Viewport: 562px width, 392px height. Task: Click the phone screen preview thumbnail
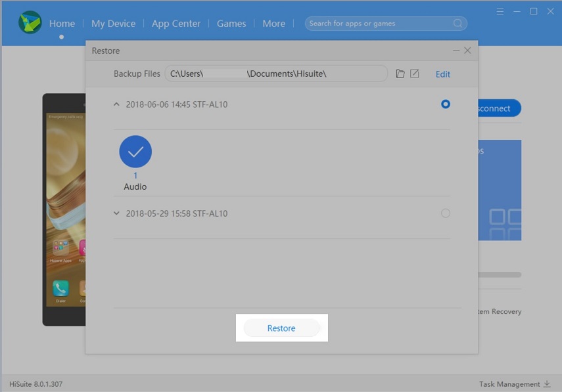pos(64,210)
